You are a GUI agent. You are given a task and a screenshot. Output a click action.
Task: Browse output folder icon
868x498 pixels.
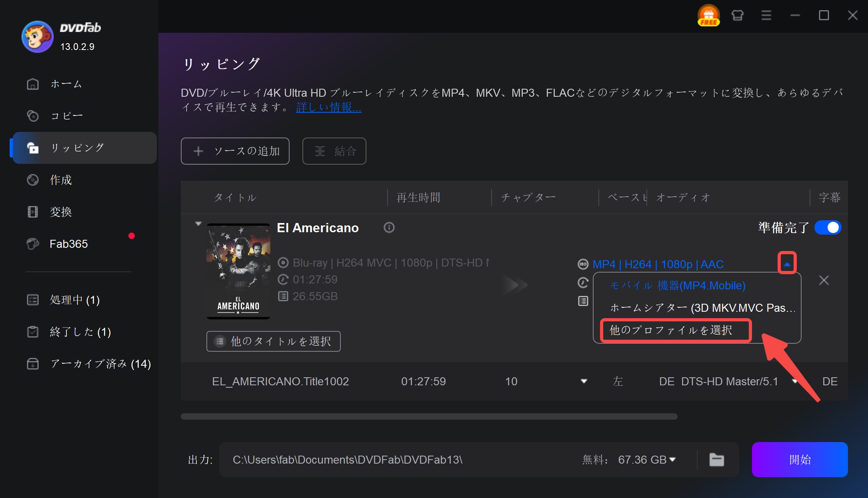pyautogui.click(x=716, y=460)
